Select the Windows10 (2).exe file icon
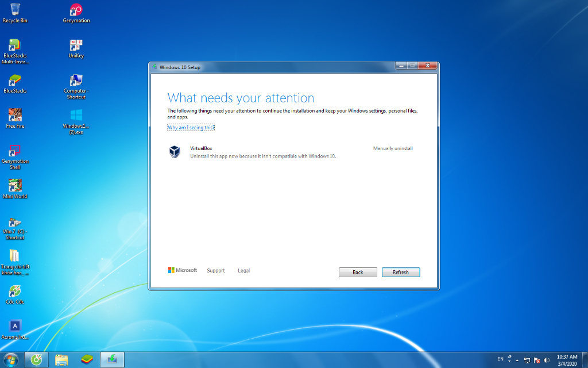The width and height of the screenshot is (588, 368). click(x=76, y=122)
